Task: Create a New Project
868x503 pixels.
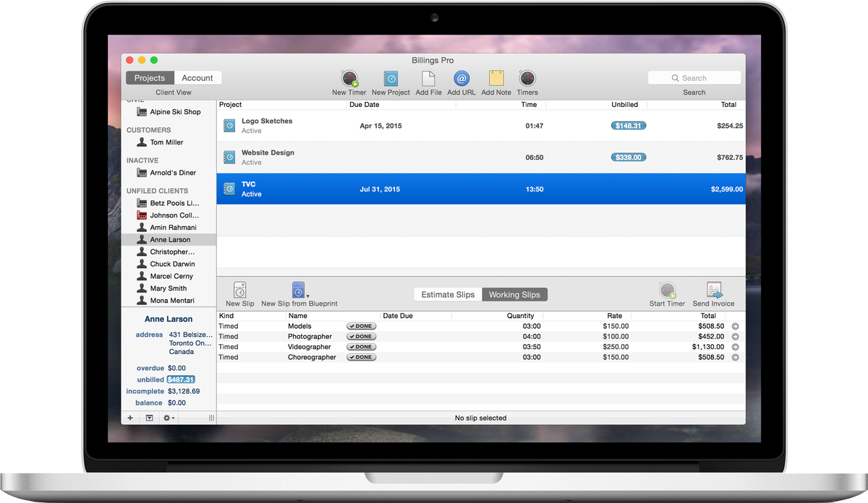Action: 391,78
